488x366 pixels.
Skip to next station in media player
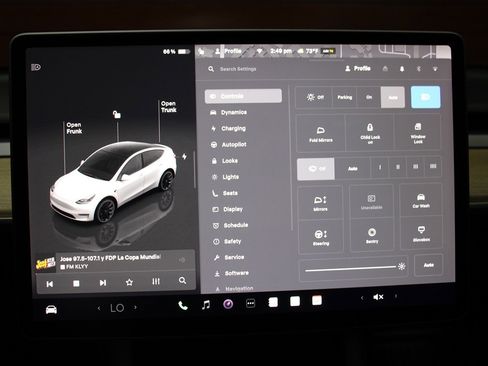(103, 283)
